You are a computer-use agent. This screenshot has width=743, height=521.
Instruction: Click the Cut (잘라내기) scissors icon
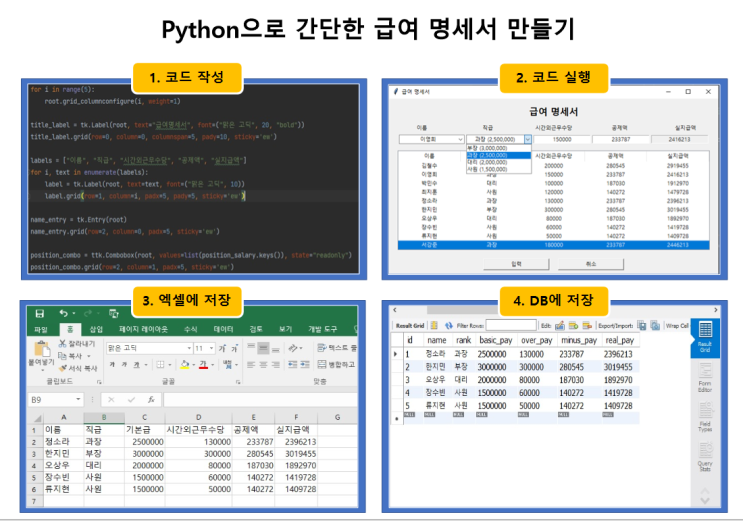pyautogui.click(x=62, y=343)
